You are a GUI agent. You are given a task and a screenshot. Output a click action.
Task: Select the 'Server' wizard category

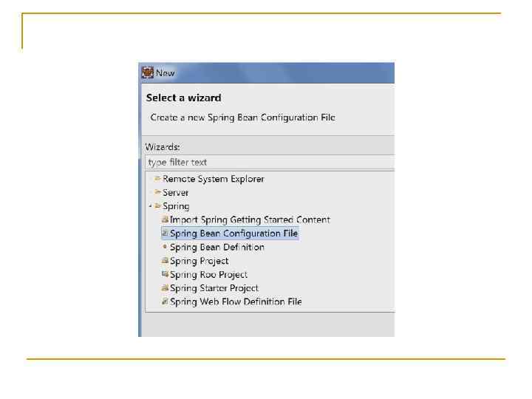pyautogui.click(x=175, y=192)
